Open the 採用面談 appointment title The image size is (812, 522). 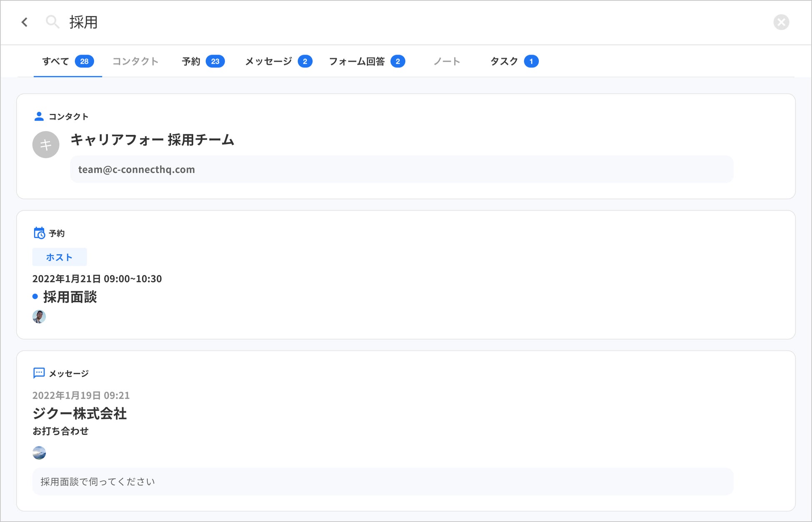[x=70, y=297]
